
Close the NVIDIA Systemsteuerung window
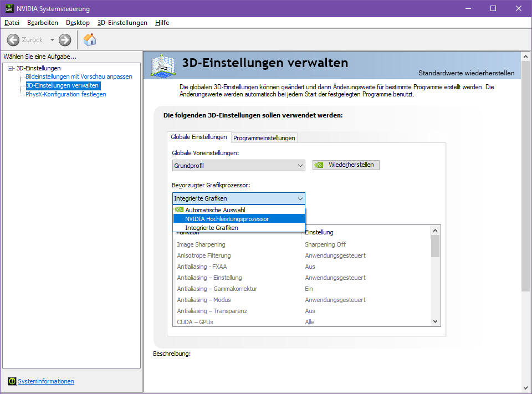pos(519,8)
